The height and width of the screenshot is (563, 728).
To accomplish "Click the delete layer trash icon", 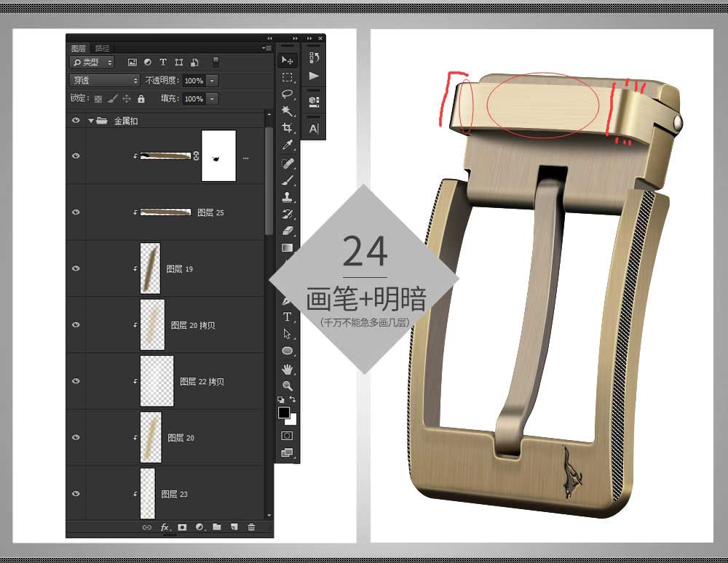I will [251, 527].
